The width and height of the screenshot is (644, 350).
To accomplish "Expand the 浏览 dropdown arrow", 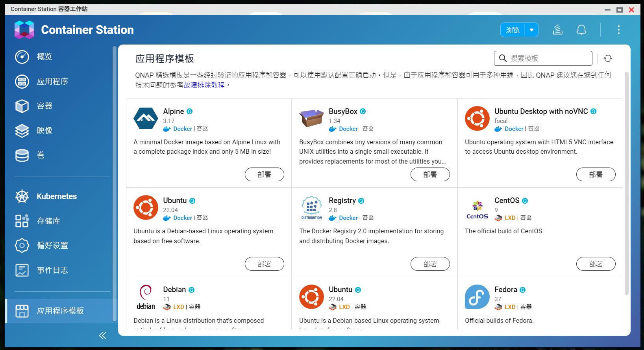I will [531, 30].
